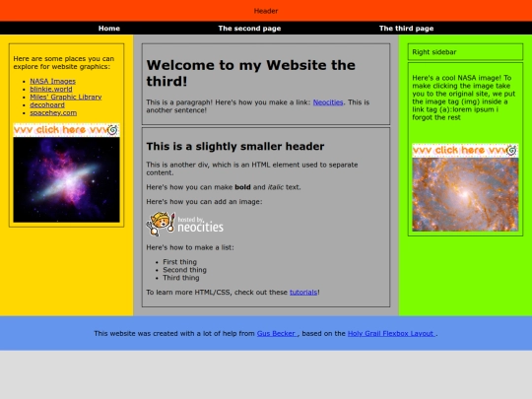The height and width of the screenshot is (399, 532).
Task: Click the Neocities link in the paragraph
Action: (328, 102)
